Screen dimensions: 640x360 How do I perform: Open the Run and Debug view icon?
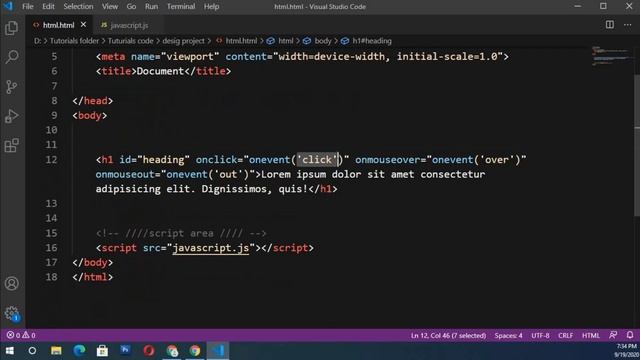11,116
